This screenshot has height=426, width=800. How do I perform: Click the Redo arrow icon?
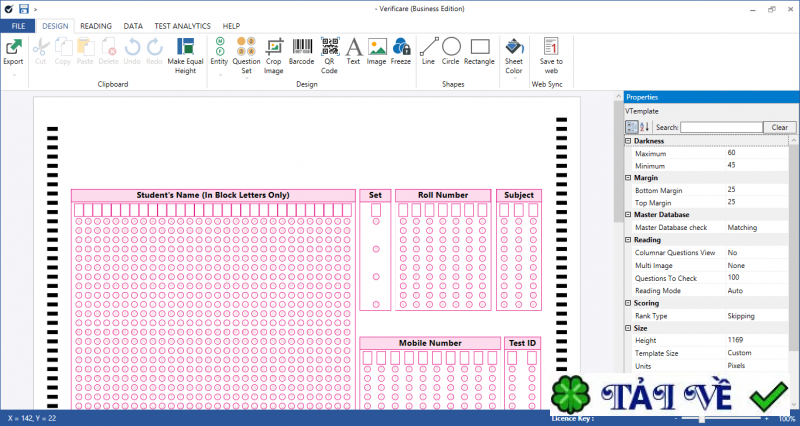[x=154, y=47]
